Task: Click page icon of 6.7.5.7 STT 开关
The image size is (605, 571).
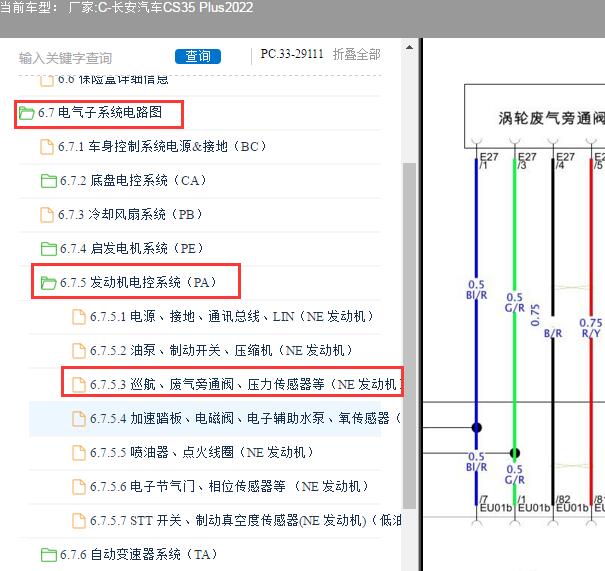Action: tap(79, 520)
